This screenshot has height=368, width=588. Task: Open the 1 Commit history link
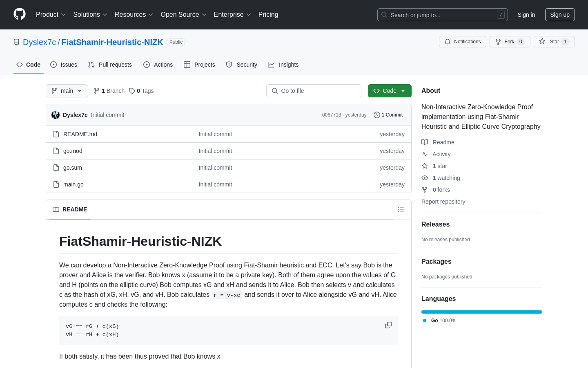pos(388,115)
